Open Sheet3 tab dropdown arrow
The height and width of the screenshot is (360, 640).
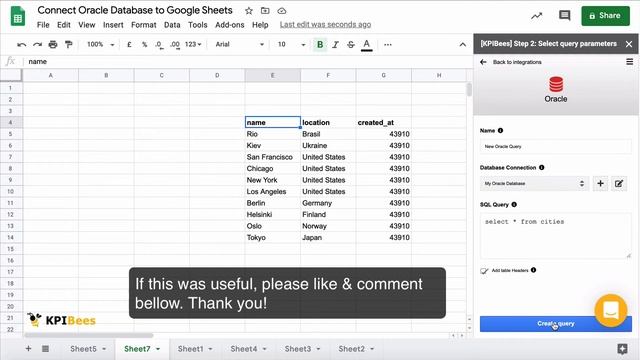[318, 349]
